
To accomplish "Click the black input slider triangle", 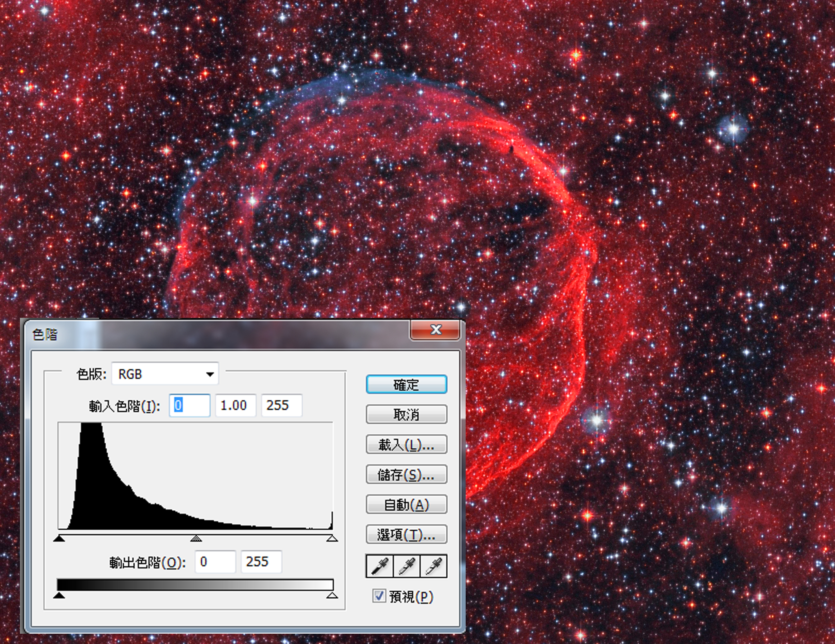I will [x=59, y=538].
